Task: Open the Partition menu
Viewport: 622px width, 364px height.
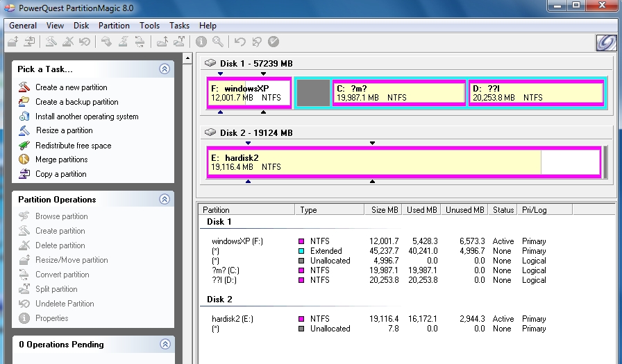Action: (x=114, y=26)
